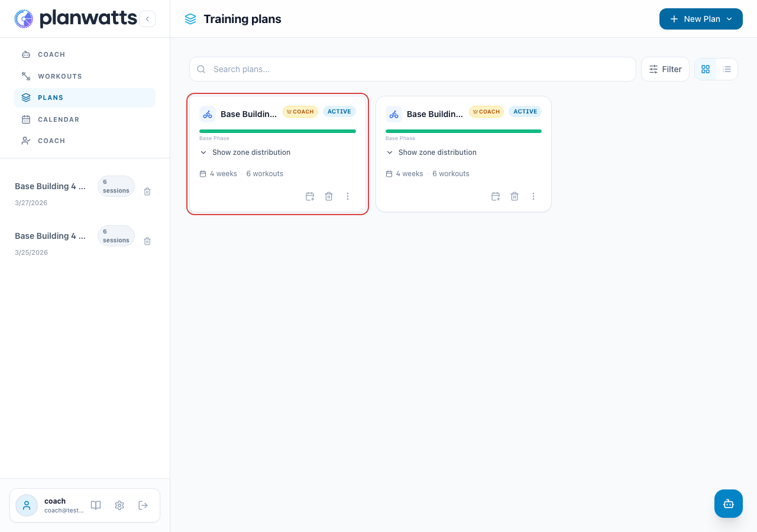This screenshot has height=532, width=757.
Task: Expand zone distribution on second plan card
Action: pos(431,153)
